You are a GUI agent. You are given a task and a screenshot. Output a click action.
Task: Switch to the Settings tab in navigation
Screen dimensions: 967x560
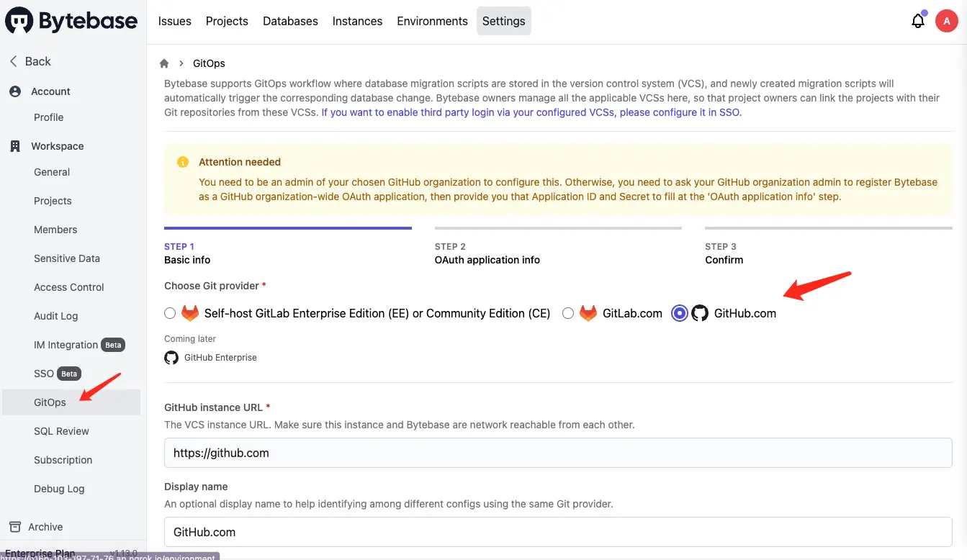tap(503, 21)
